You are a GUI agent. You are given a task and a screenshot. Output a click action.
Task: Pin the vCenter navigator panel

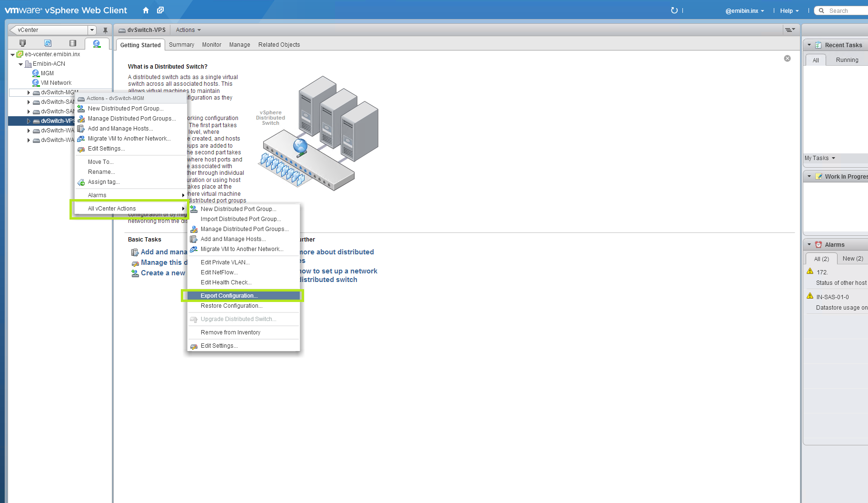[105, 30]
